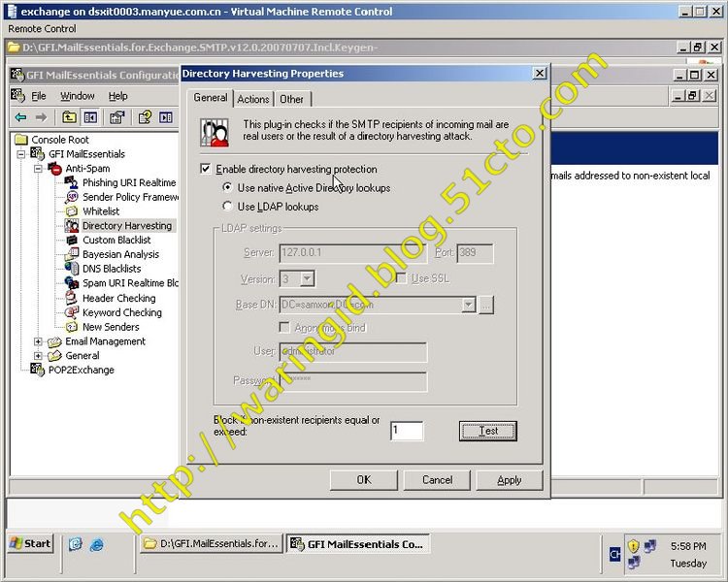Click the back arrow toolbar icon

click(20, 117)
